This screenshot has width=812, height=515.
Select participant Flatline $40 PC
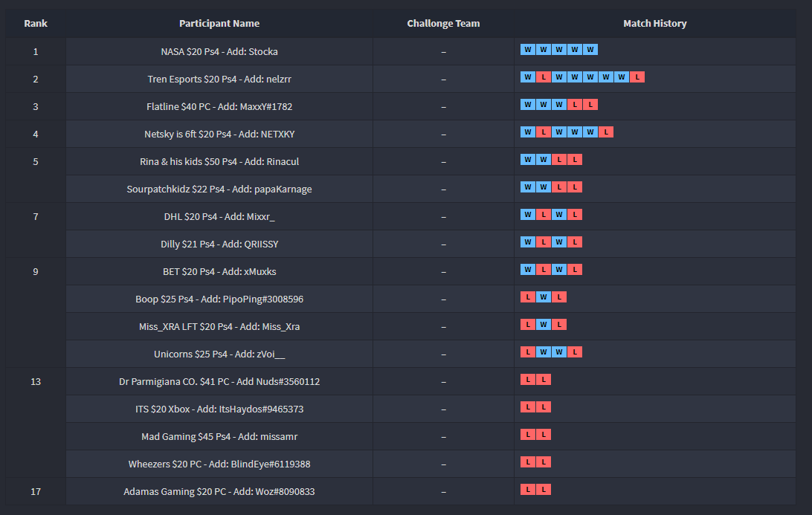pyautogui.click(x=219, y=106)
